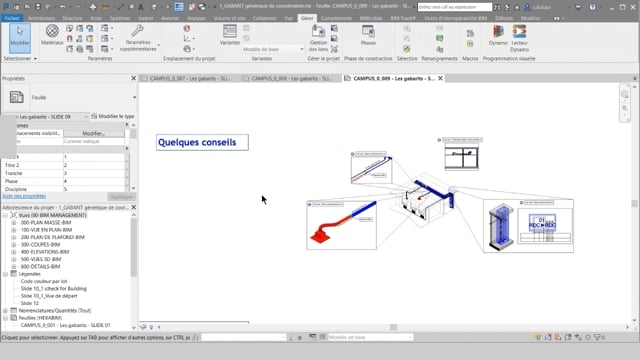
Task: Collapse the Feuilles (HEXABIM) node
Action: pyautogui.click(x=5, y=318)
